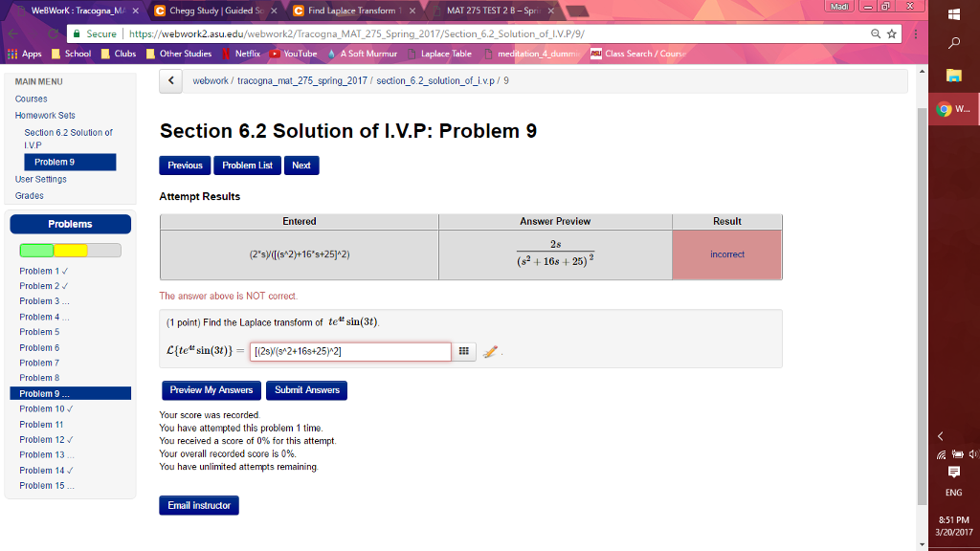Close the Chegg Study tab

pos(274,11)
